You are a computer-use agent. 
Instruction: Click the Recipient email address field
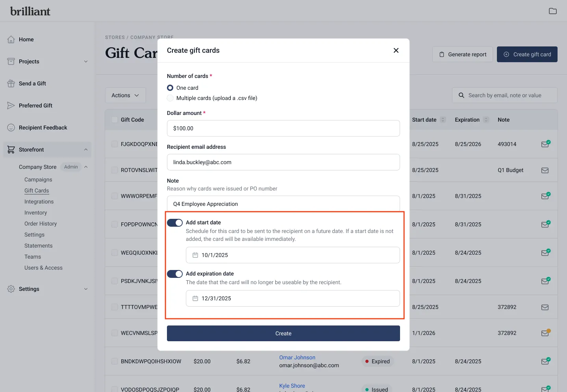click(283, 162)
